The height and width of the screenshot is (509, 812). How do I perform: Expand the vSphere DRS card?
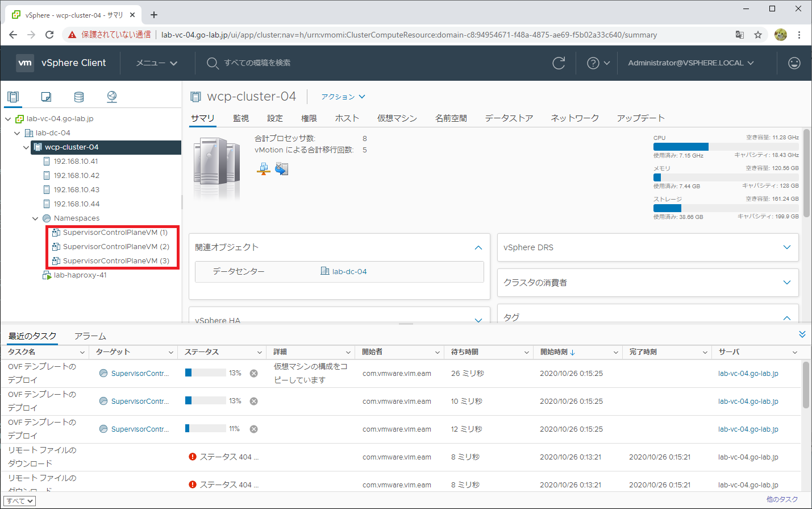[x=787, y=247]
